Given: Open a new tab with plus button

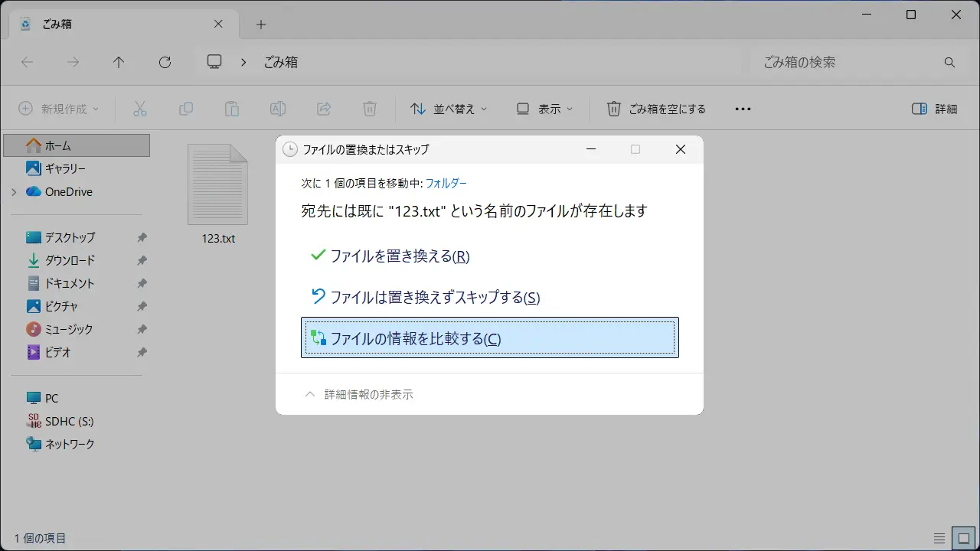Looking at the screenshot, I should 261,24.
